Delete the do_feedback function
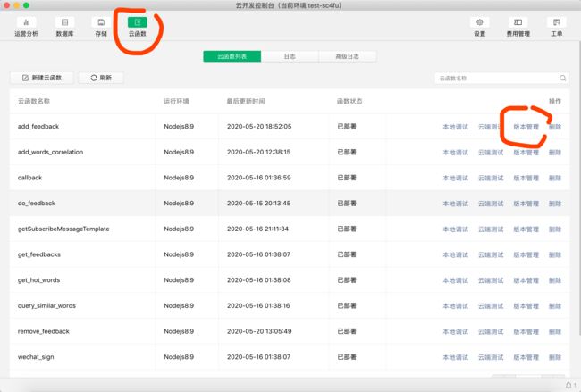Screen dimensions: 581x392 click(555, 204)
